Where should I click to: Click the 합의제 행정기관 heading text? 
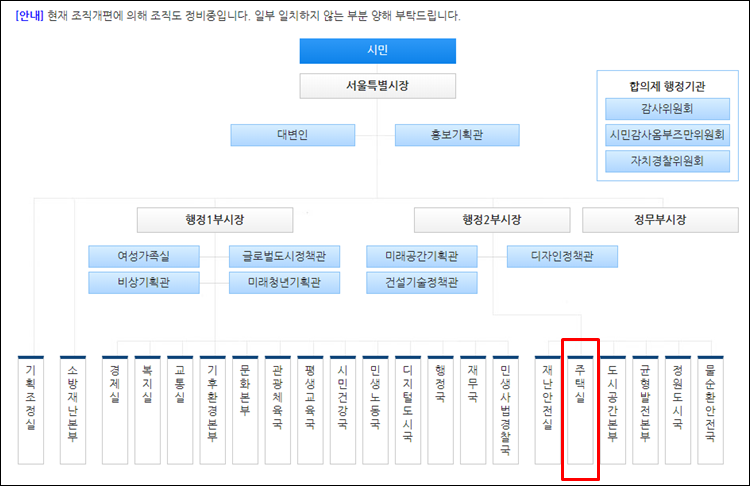coord(667,87)
